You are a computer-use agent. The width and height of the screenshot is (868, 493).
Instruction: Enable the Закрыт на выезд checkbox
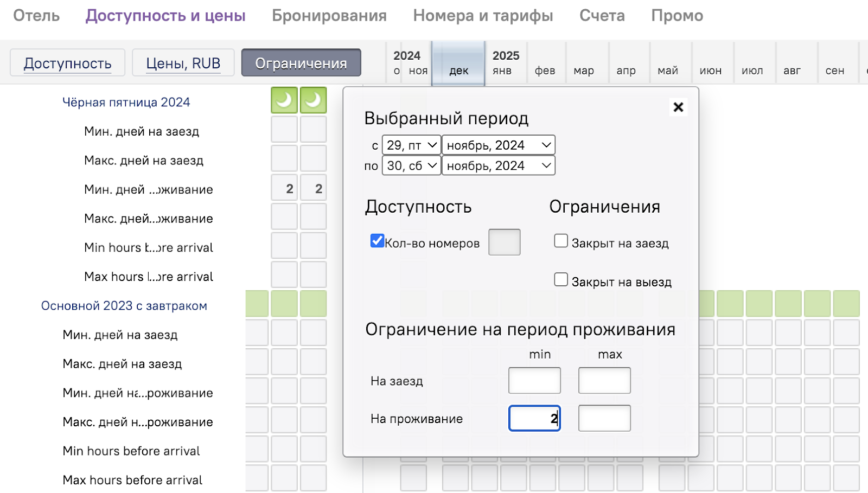tap(561, 279)
